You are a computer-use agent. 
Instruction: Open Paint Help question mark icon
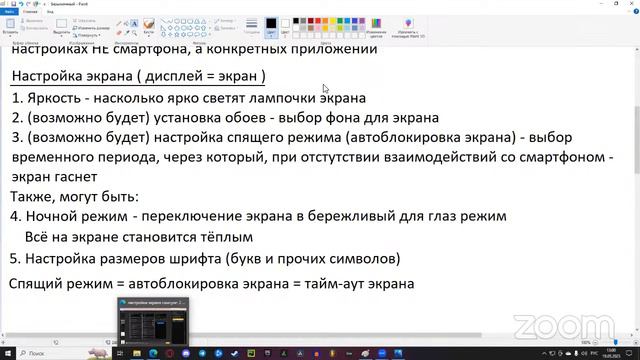[x=636, y=12]
